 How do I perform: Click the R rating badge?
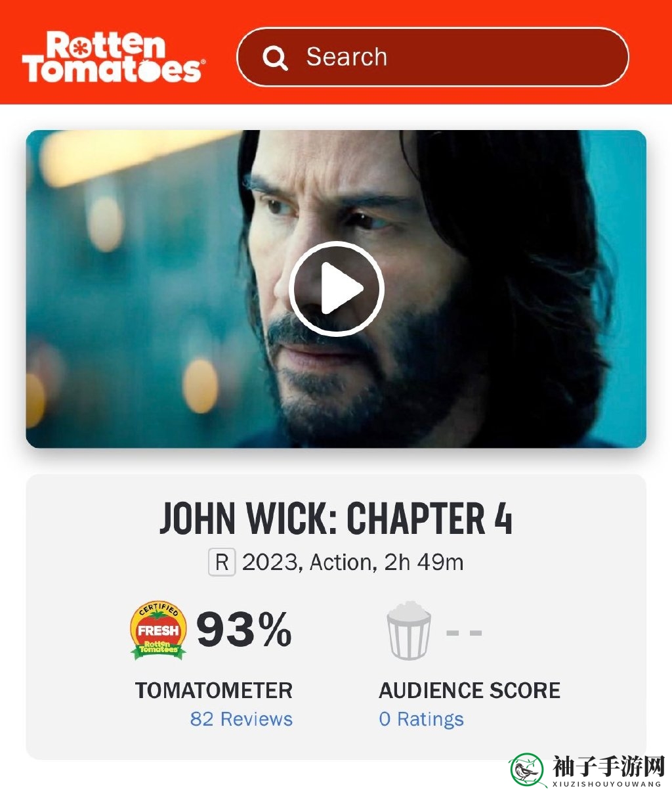click(x=222, y=563)
